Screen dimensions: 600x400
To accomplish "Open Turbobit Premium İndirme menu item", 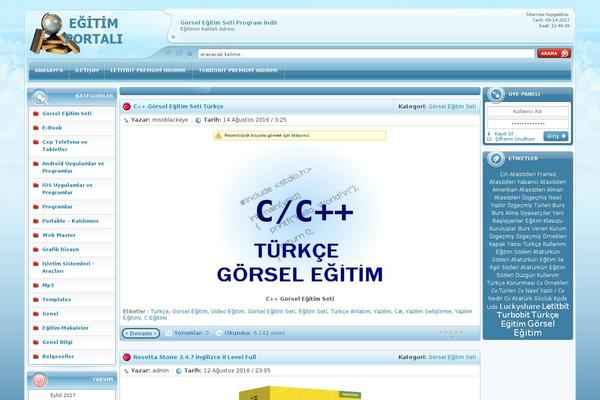I will coord(238,71).
